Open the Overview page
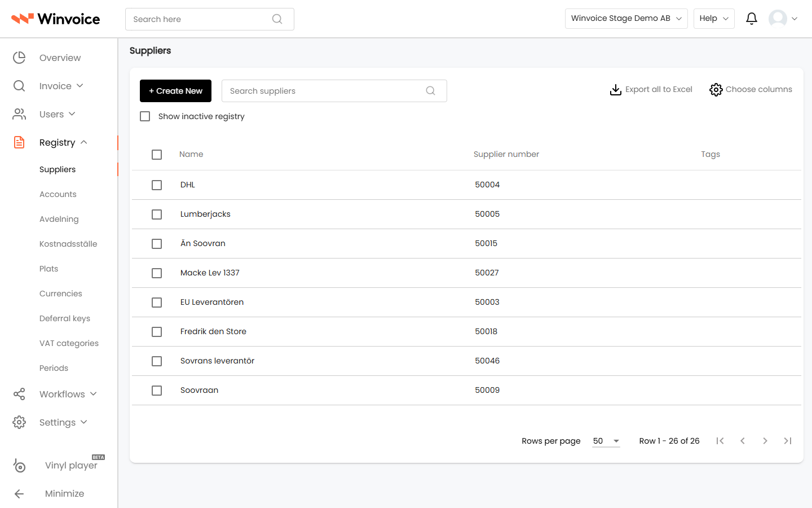Screen dimensions: 812x508 point(60,58)
